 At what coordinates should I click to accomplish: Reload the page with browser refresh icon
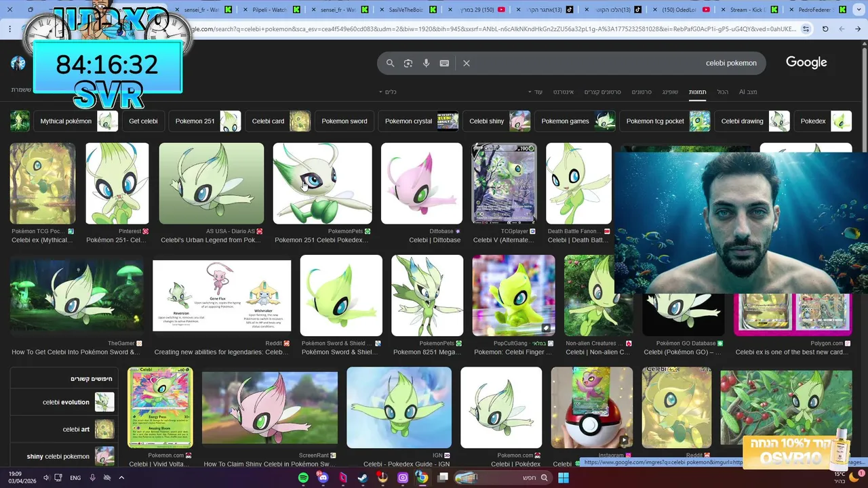click(x=825, y=29)
